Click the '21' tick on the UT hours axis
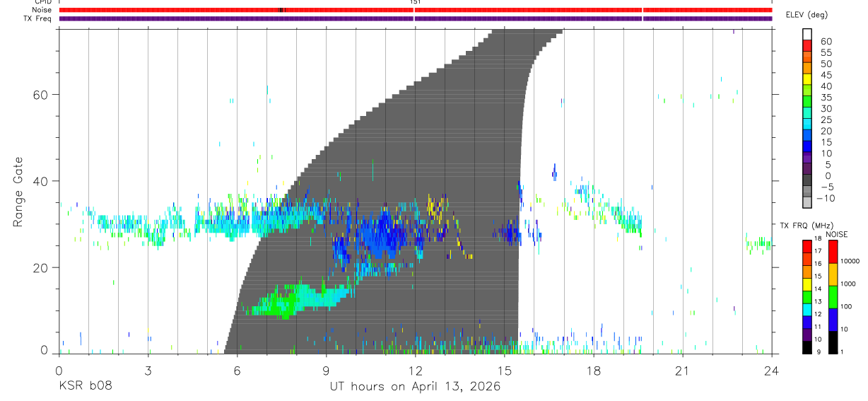The height and width of the screenshot is (401, 868). coord(682,370)
